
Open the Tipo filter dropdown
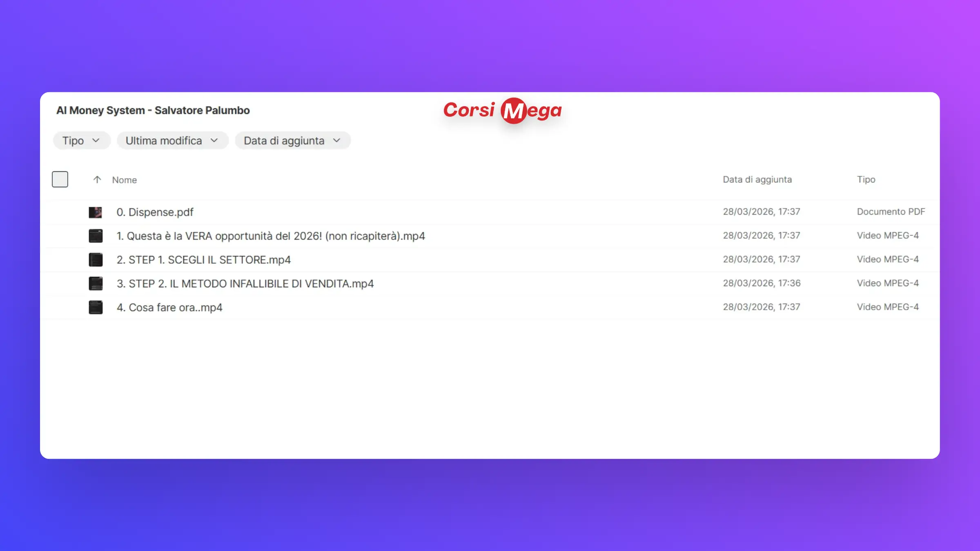(x=82, y=140)
